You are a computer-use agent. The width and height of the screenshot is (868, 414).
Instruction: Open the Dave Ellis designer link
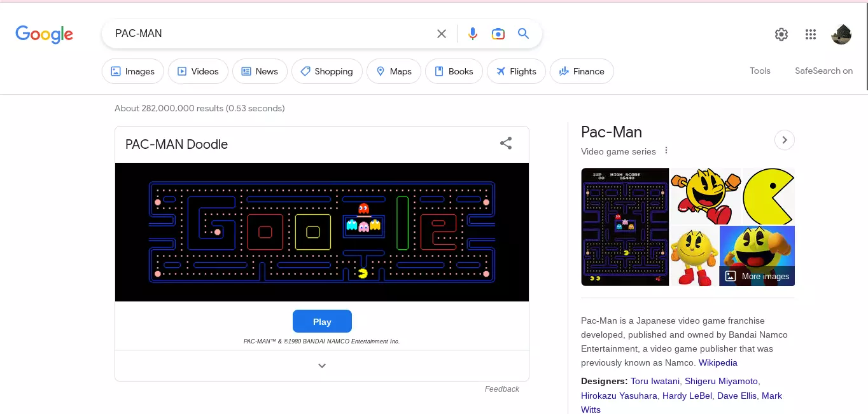(737, 396)
